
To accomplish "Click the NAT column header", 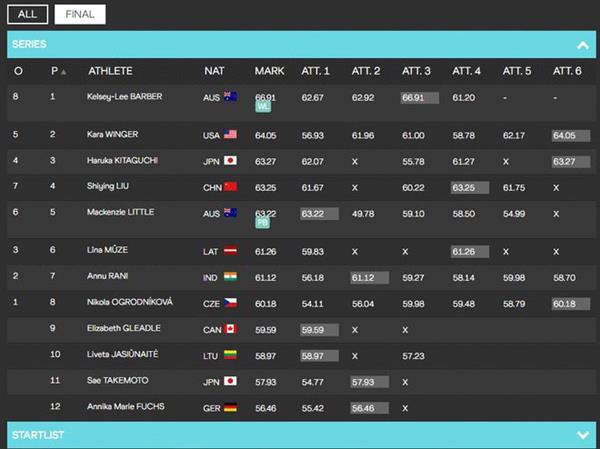I will point(214,71).
